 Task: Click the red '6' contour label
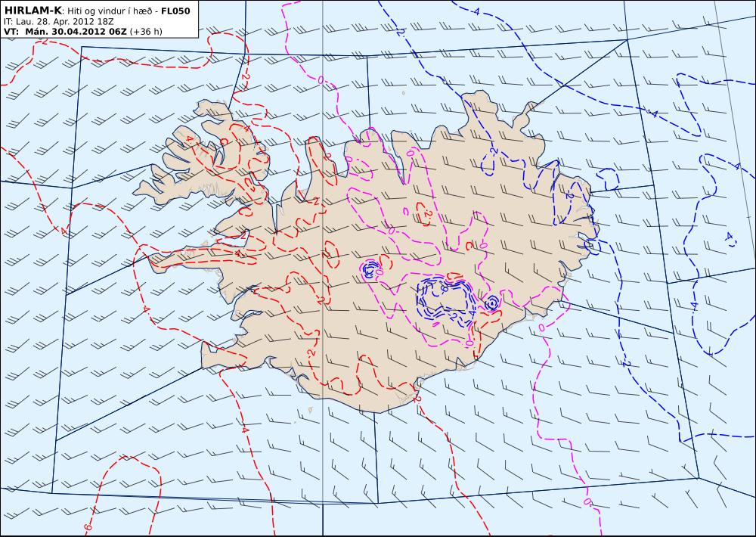point(87,526)
